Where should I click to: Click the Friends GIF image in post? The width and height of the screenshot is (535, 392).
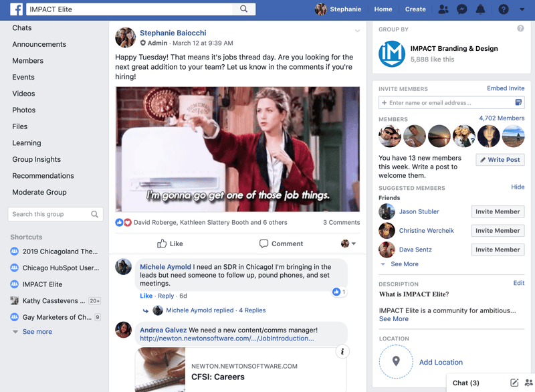pos(237,149)
